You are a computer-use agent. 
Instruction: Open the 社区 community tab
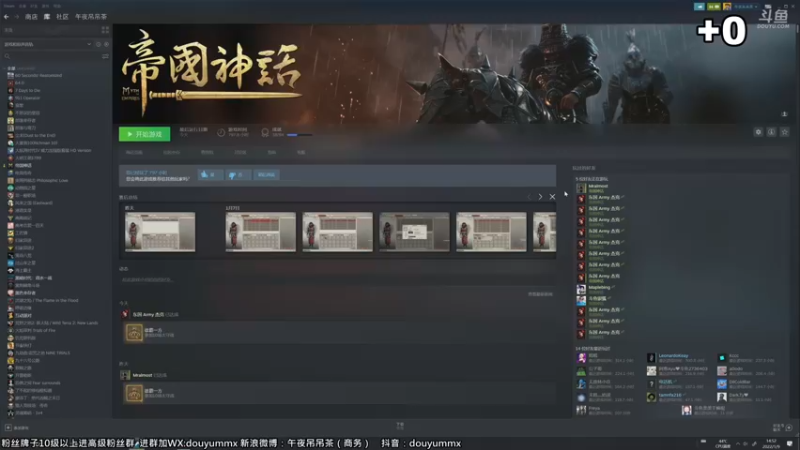pos(62,17)
